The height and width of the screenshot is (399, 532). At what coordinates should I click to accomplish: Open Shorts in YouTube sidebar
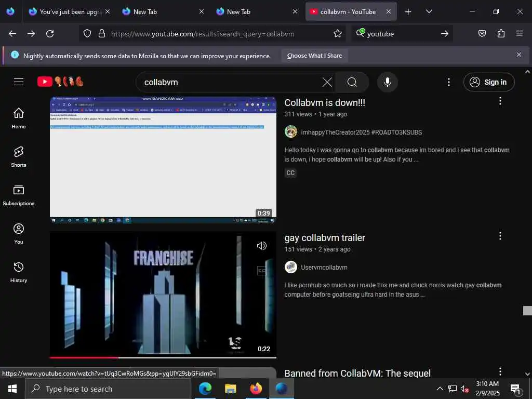click(x=19, y=157)
